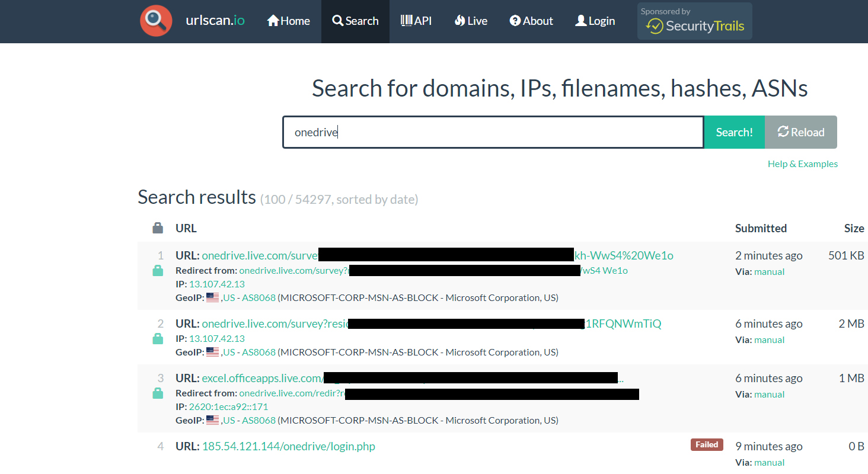This screenshot has width=868, height=474.
Task: Open the About page
Action: (x=531, y=21)
